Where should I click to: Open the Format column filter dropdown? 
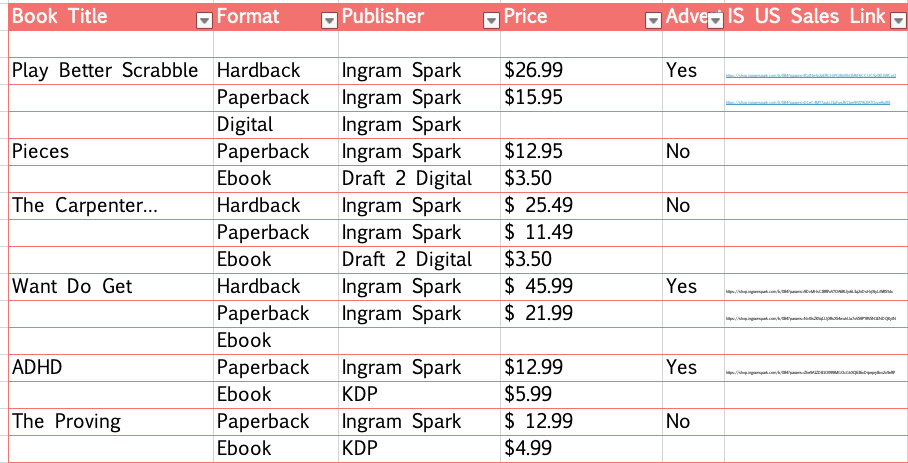pos(329,21)
